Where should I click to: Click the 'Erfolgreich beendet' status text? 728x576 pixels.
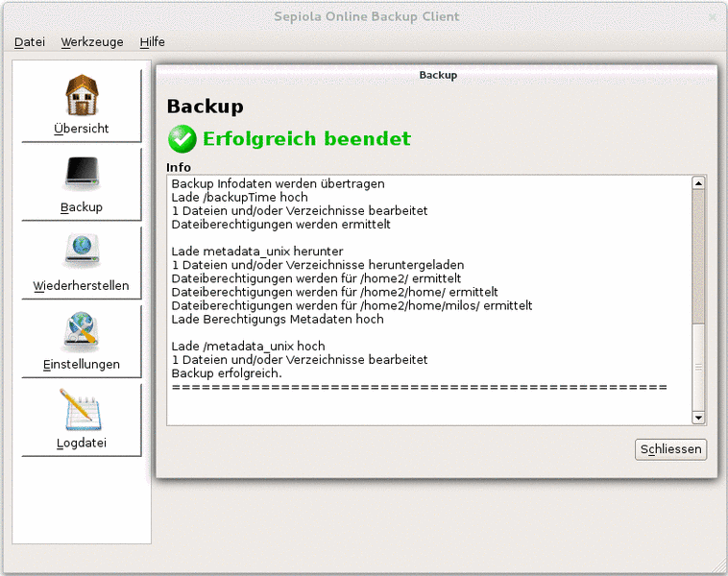[x=306, y=139]
